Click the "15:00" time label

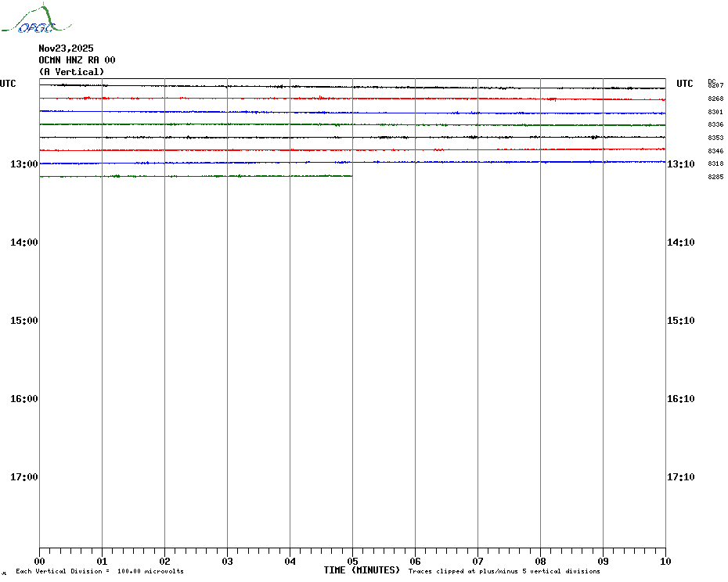pyautogui.click(x=24, y=321)
